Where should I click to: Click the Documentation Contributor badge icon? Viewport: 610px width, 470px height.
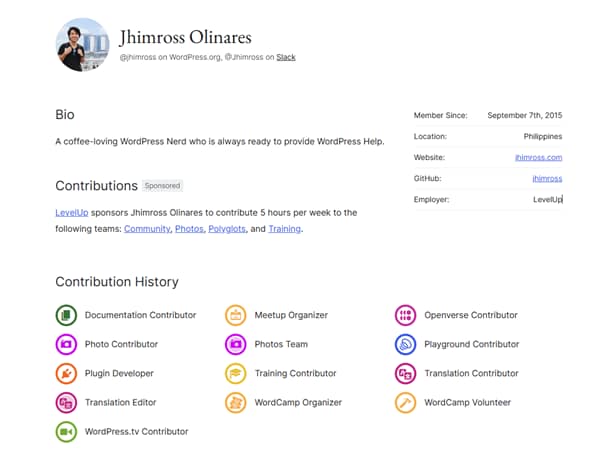tap(66, 315)
